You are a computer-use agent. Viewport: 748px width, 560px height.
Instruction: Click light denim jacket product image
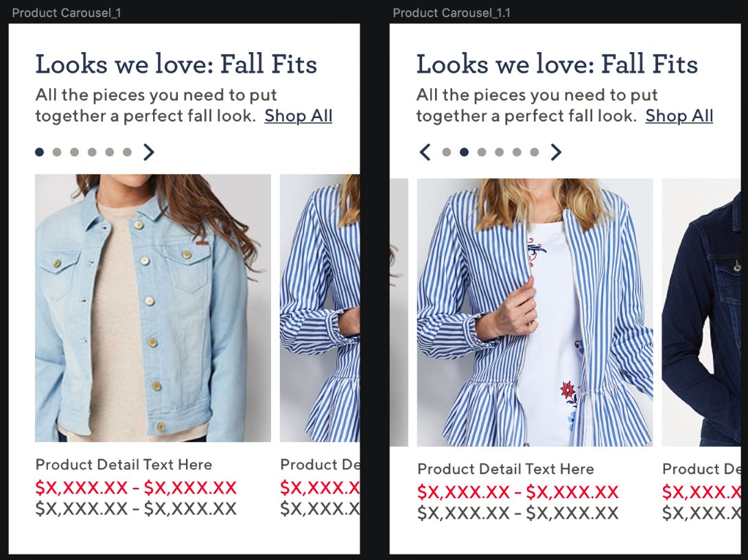coord(153,307)
